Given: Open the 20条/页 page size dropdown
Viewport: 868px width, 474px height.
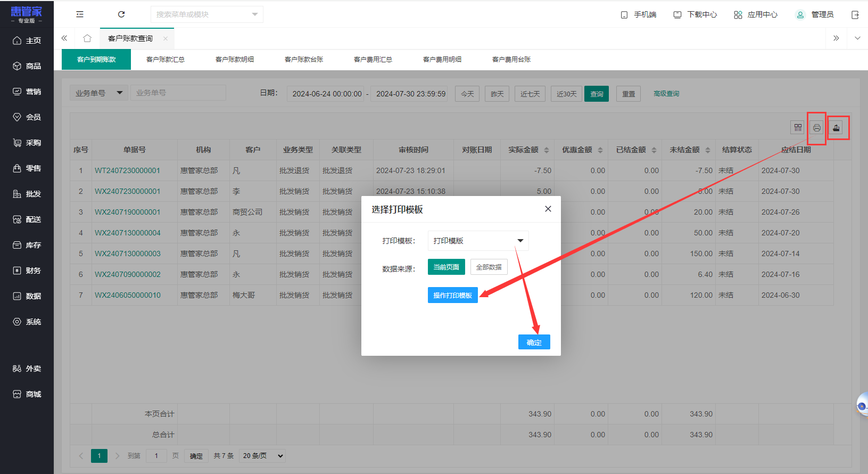Looking at the screenshot, I should tap(262, 456).
